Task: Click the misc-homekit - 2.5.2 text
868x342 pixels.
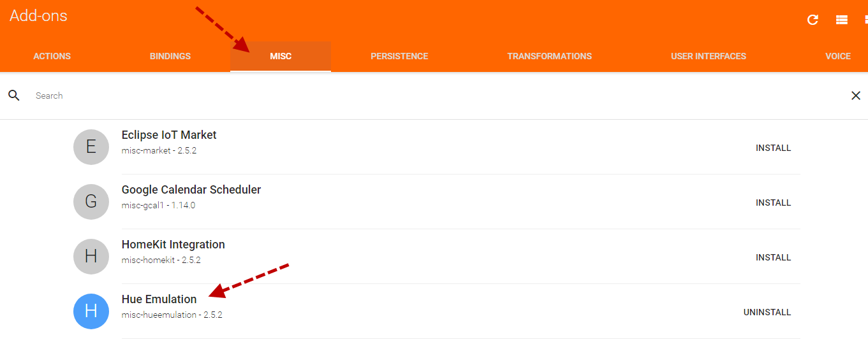Action: [161, 260]
